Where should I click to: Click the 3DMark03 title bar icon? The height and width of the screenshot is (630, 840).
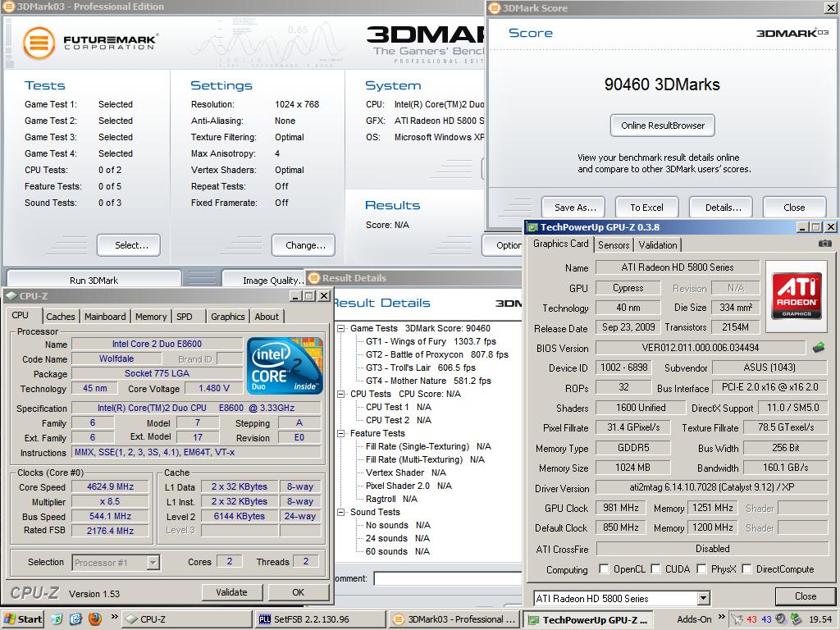(8, 7)
